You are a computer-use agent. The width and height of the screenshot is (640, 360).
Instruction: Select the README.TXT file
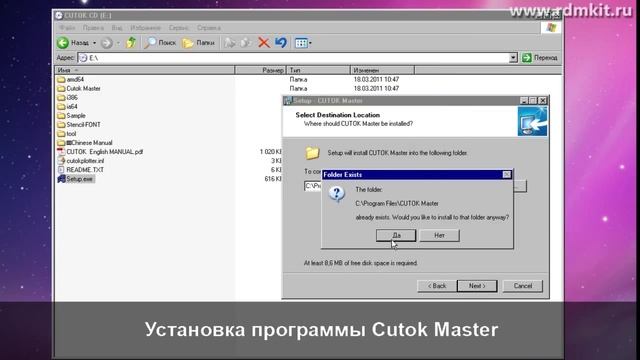coord(81,170)
